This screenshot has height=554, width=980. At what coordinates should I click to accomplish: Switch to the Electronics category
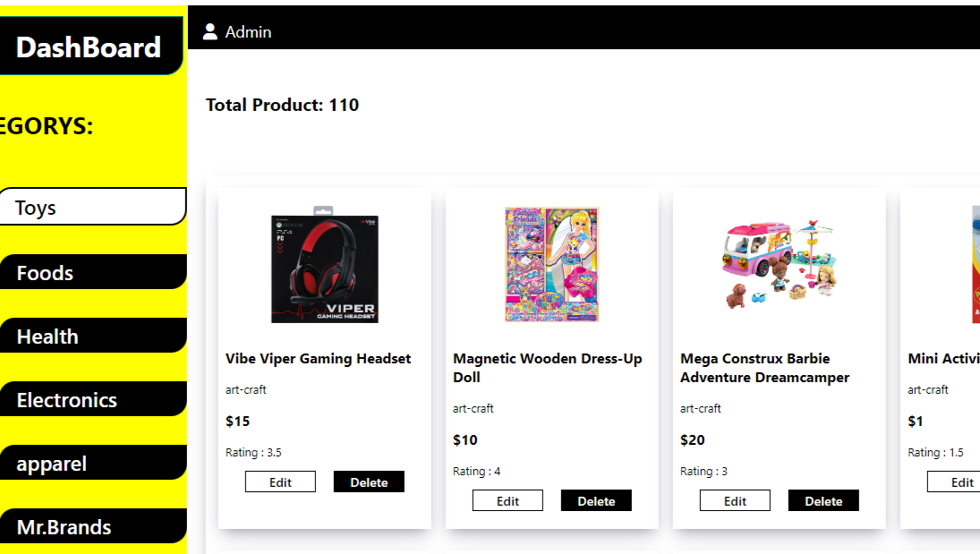[92, 399]
